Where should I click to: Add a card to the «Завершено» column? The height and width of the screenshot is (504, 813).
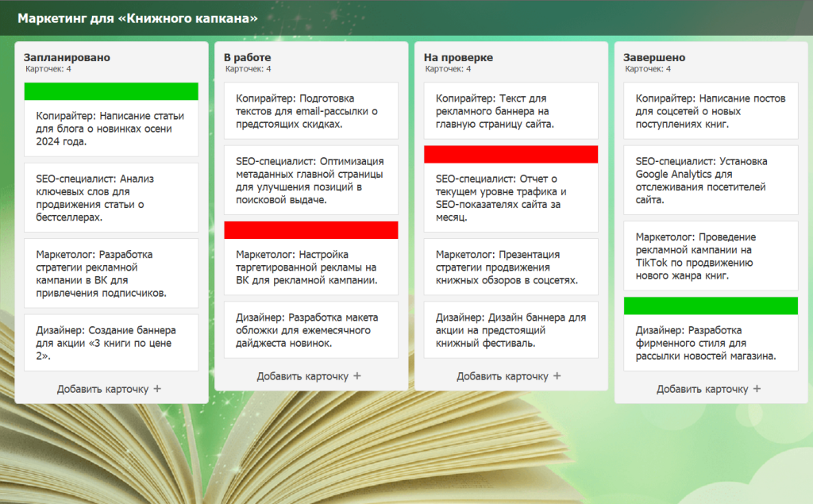(709, 389)
